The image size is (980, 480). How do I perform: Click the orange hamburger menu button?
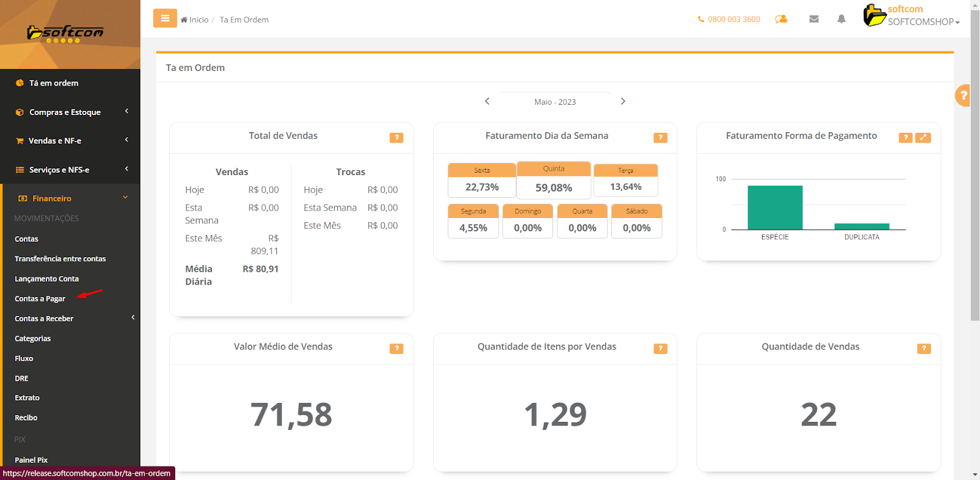(x=165, y=18)
